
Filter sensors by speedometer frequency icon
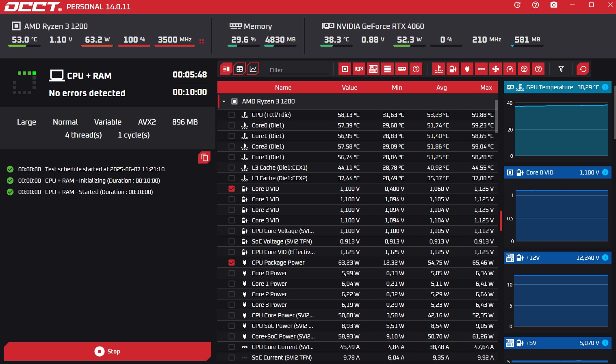pyautogui.click(x=510, y=69)
